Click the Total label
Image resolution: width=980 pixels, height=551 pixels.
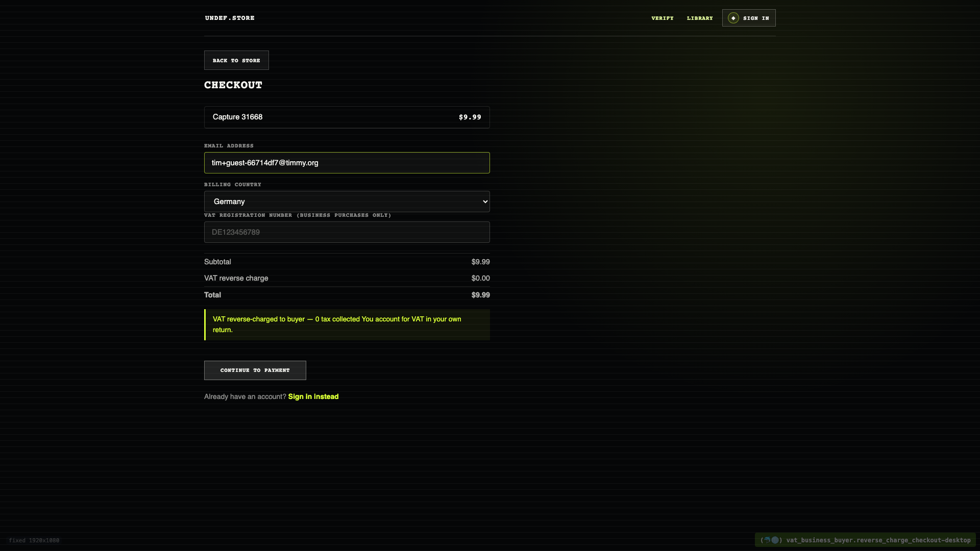pyautogui.click(x=212, y=295)
